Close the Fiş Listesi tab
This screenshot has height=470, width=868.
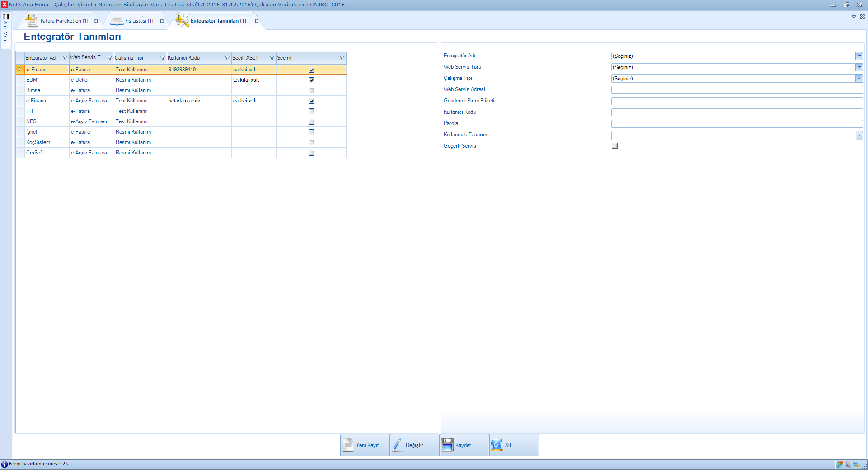coord(162,21)
